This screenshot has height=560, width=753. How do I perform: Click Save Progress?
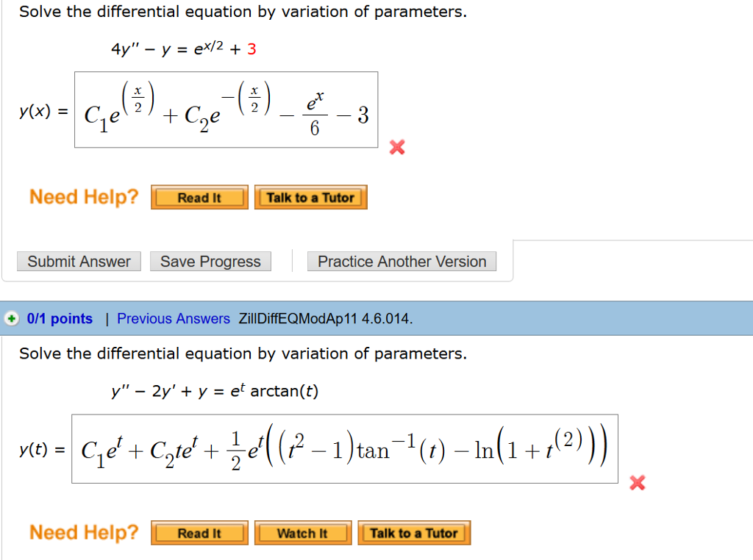pyautogui.click(x=210, y=261)
